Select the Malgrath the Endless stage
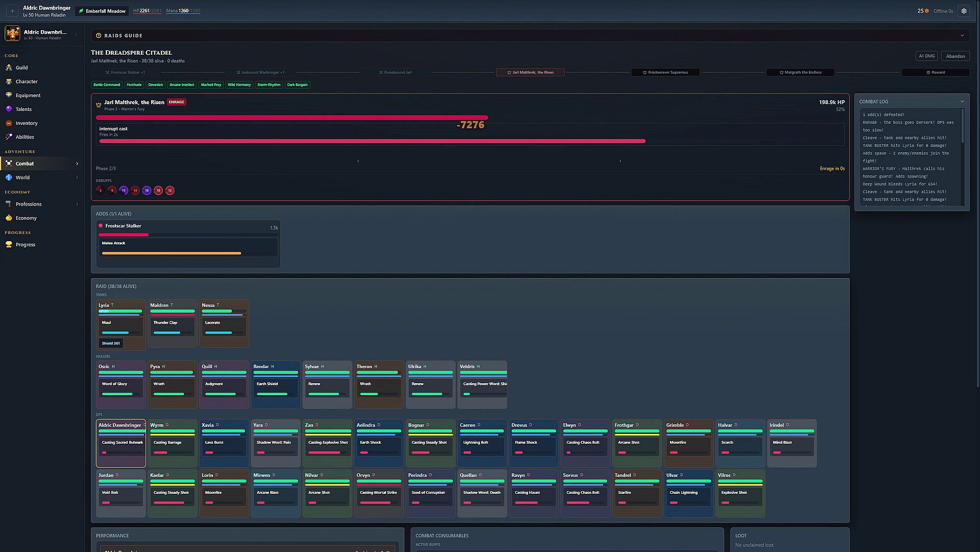 tap(800, 73)
